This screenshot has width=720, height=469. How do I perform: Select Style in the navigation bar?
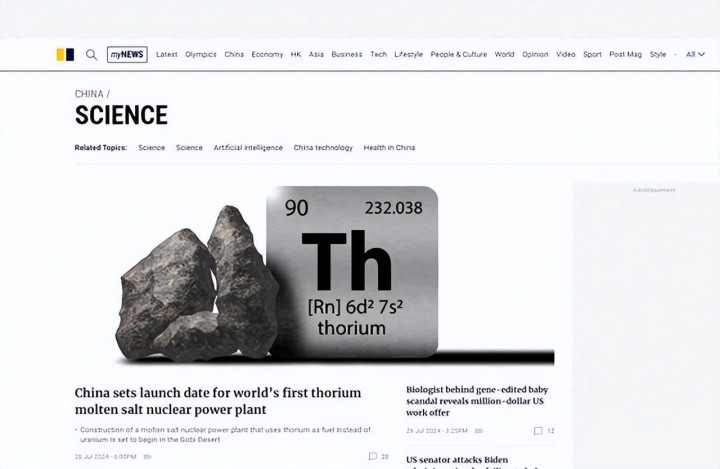click(658, 54)
